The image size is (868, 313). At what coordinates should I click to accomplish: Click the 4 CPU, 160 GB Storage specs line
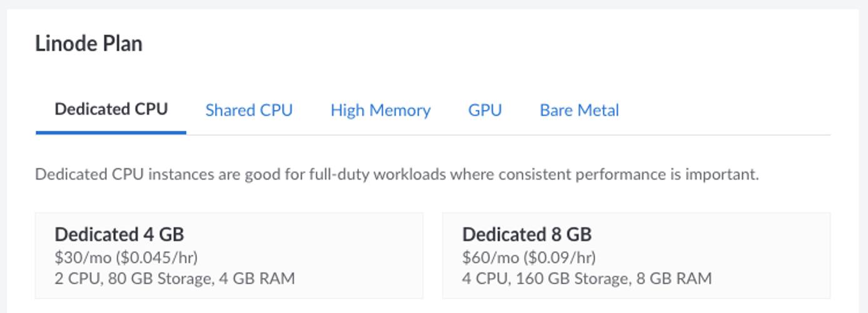(545, 278)
